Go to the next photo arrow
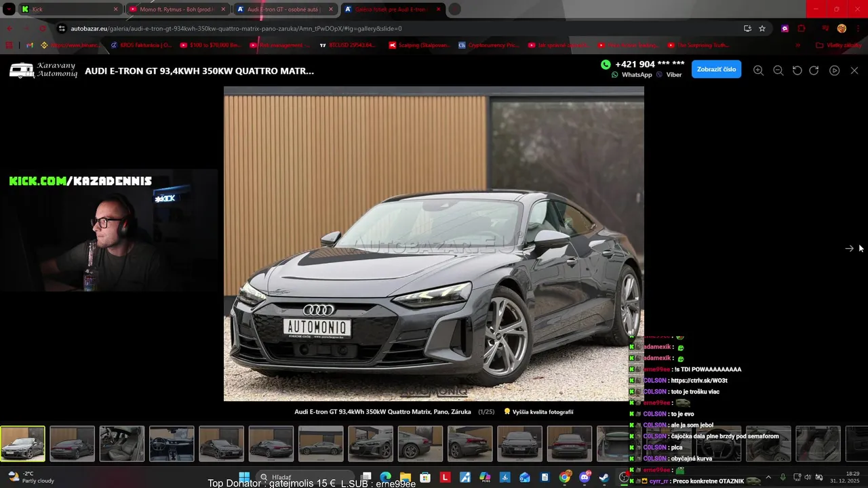 849,249
